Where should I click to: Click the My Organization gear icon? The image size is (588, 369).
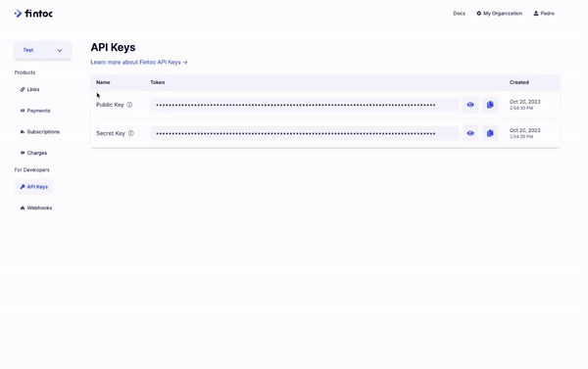pos(479,14)
